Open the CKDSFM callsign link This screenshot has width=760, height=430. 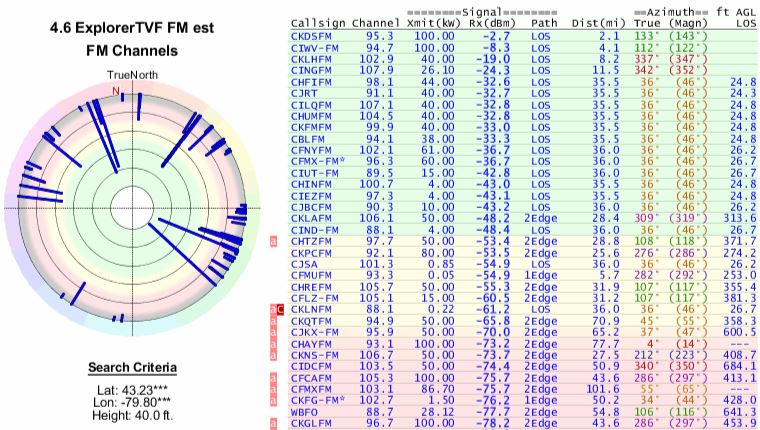pos(311,35)
